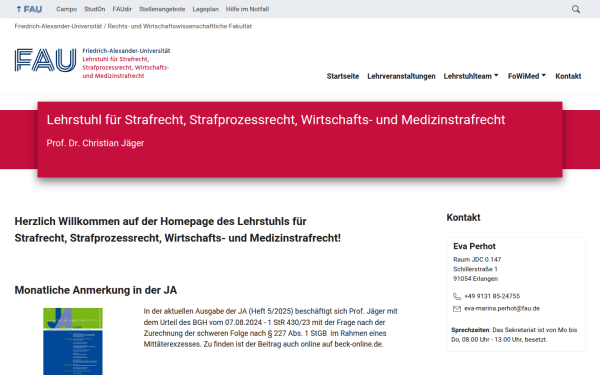
Task: Click Friedrich-Alexander-Universität breadcrumb link
Action: [x=58, y=26]
